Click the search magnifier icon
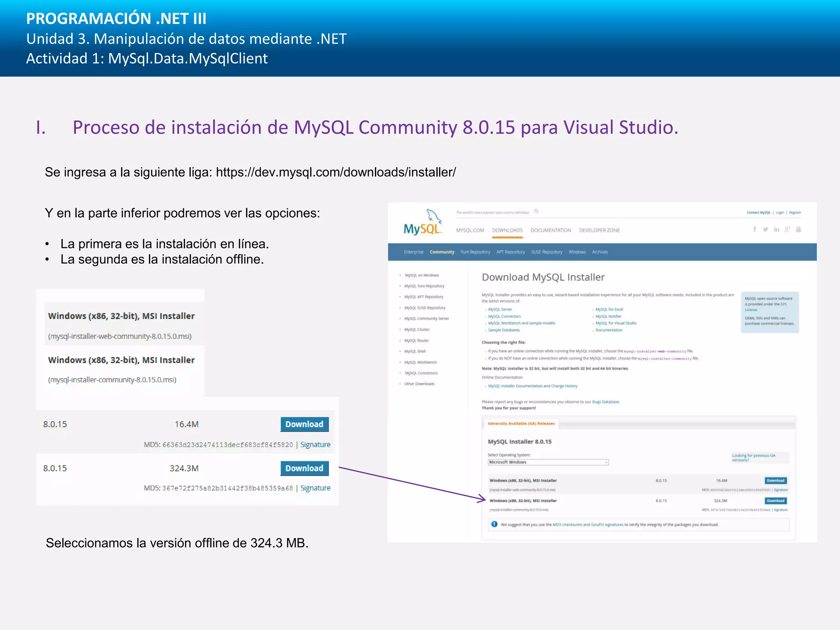Screen dimensions: 840x630 point(536,212)
